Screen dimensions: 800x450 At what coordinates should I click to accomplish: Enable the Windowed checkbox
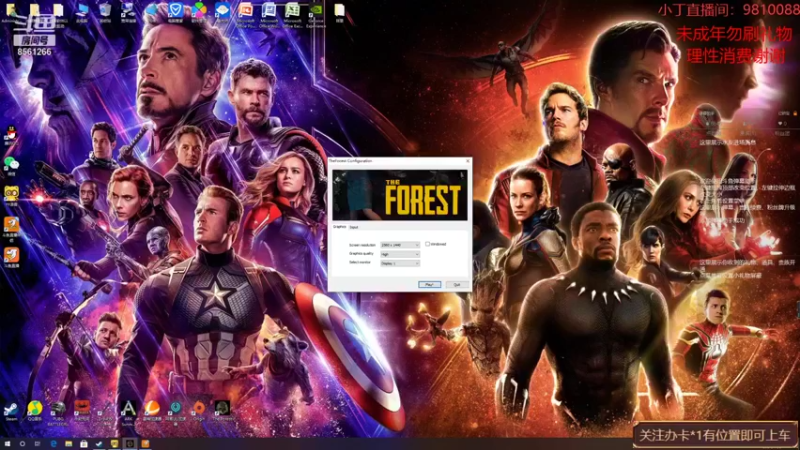tap(428, 244)
